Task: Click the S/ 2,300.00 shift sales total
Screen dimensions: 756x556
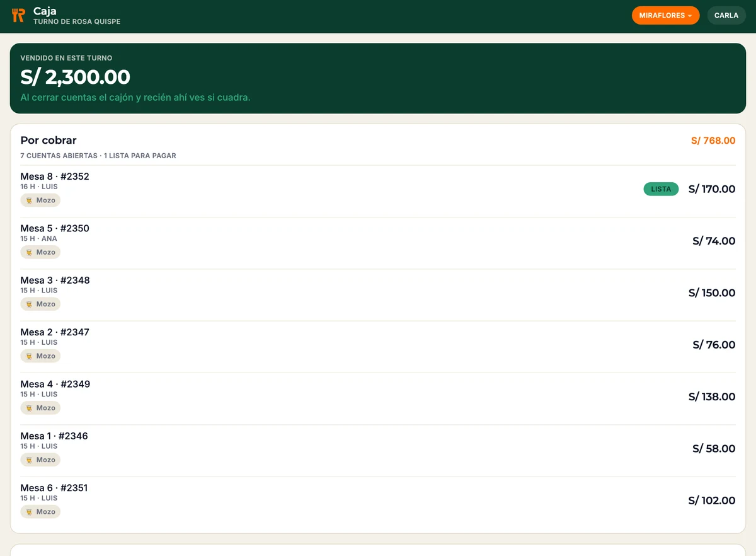Action: click(75, 77)
